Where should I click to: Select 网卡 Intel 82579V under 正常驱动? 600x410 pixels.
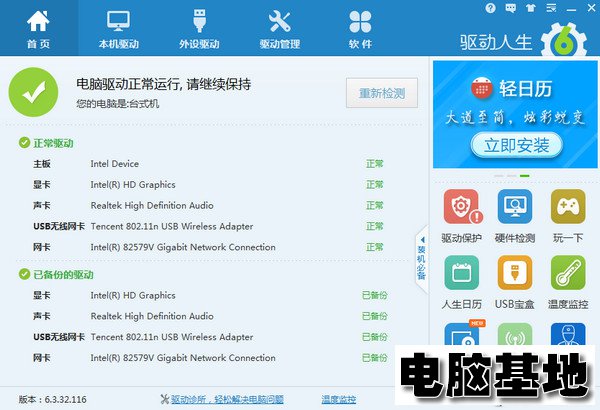tap(209, 247)
